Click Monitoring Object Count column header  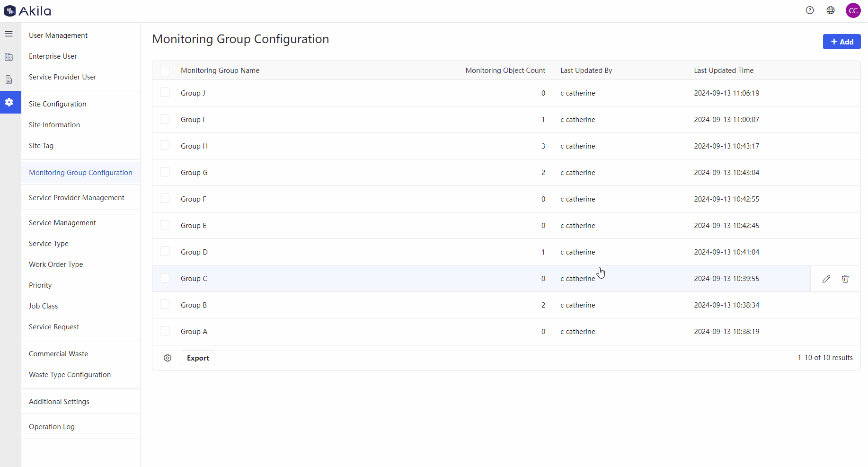[x=505, y=70]
